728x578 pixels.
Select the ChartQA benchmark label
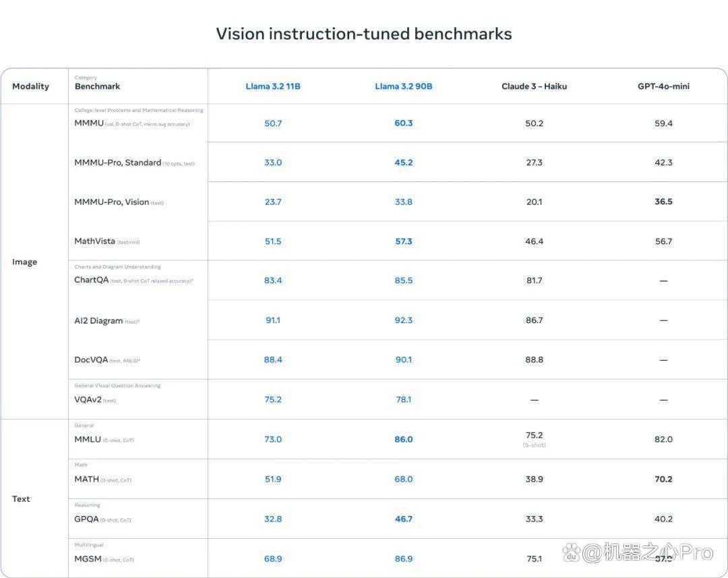92,280
